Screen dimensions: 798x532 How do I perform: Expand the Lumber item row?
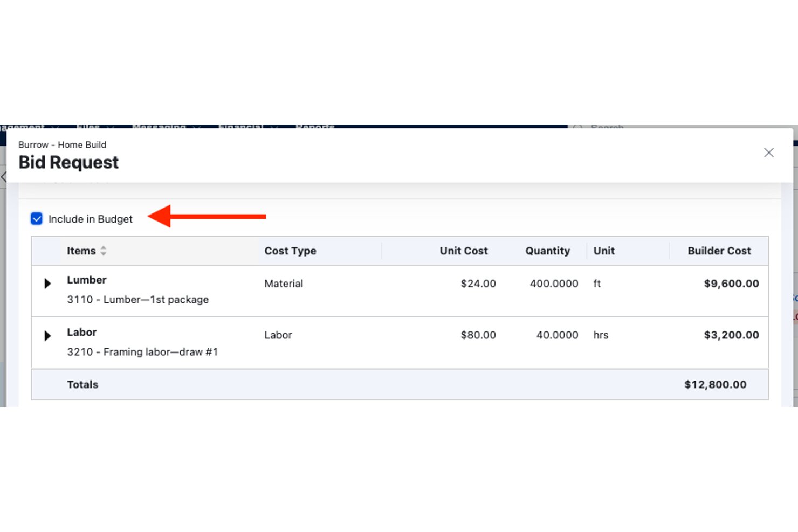tap(47, 284)
